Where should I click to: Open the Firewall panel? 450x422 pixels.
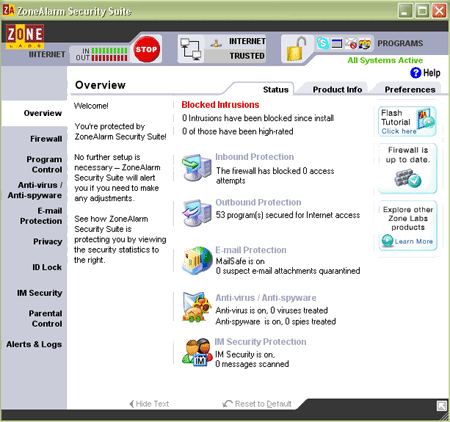click(x=46, y=139)
